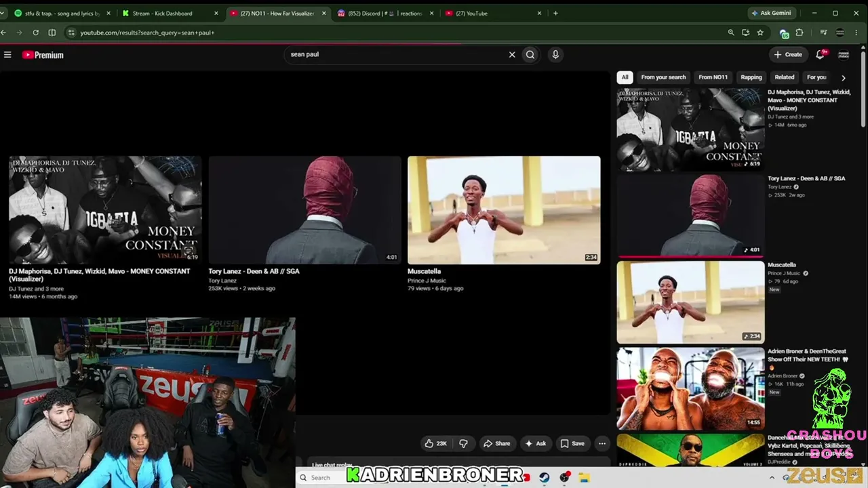Show more chips with the right chevron

[843, 78]
